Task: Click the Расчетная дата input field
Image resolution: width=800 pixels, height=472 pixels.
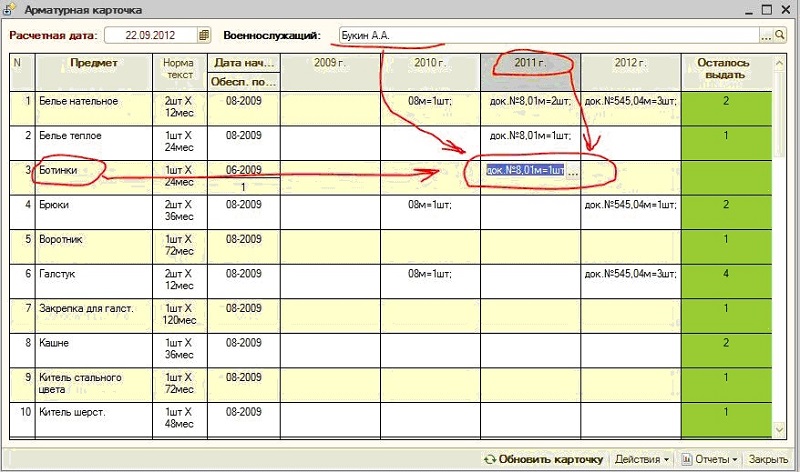Action: point(150,35)
